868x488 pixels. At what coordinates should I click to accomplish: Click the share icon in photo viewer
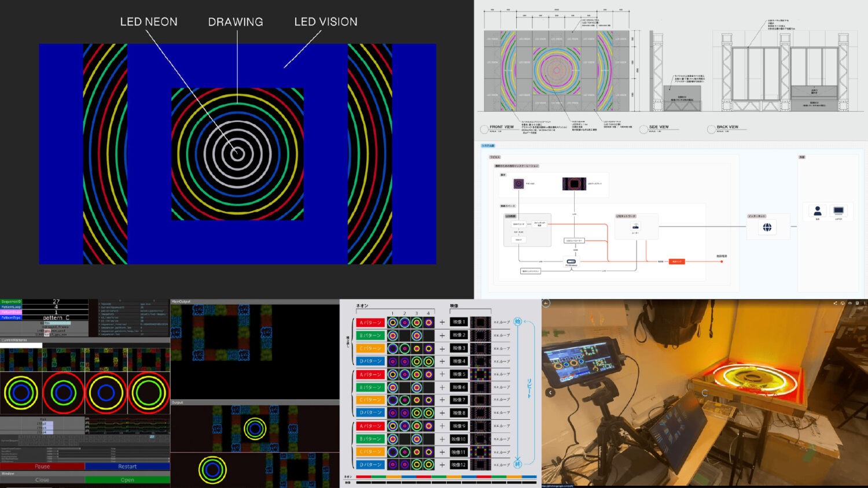pos(835,303)
